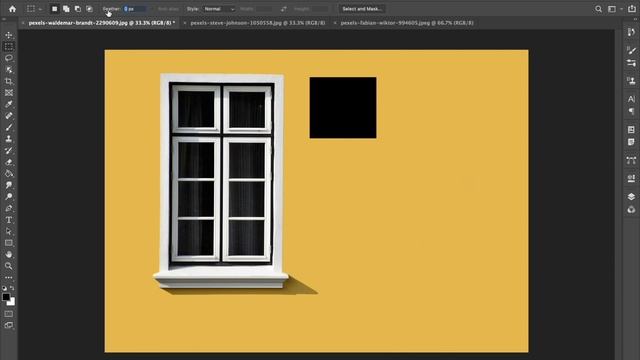Image resolution: width=640 pixels, height=360 pixels.
Task: Open the Channels panel icon
Action: 631,209
